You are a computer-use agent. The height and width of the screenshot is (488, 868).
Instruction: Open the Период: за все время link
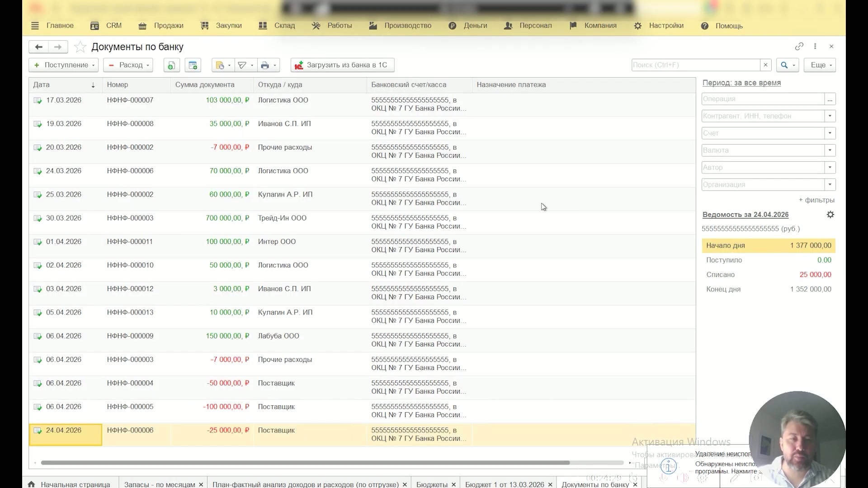741,83
